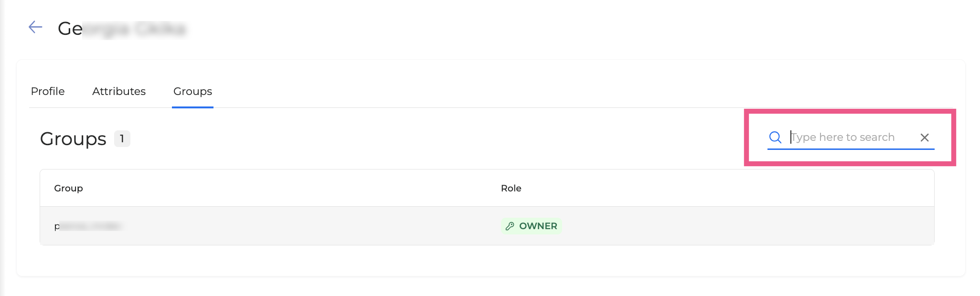Open the Attributes tab
Viewport: 980px width, 296px height.
click(x=119, y=91)
